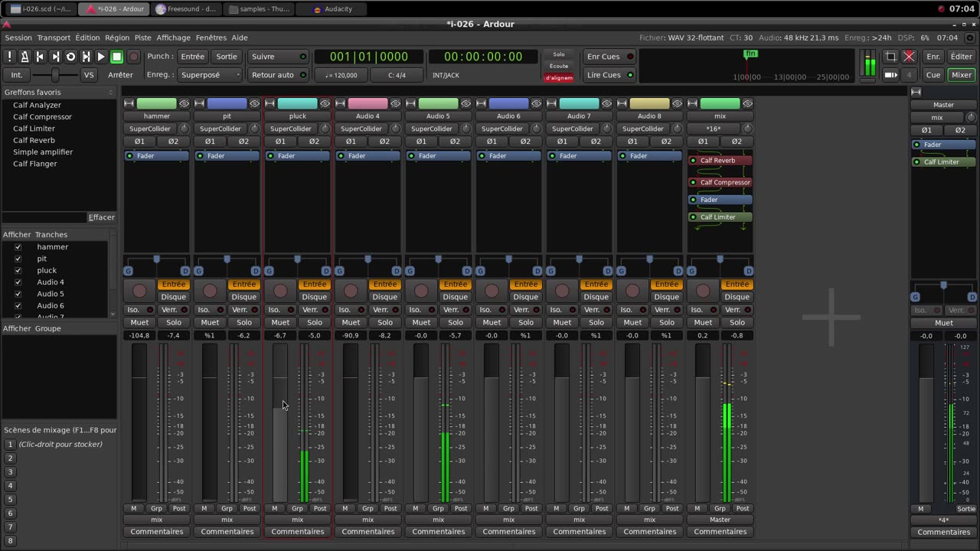Viewport: 980px width, 551px height.
Task: Click the panic exclamation icon in transport bar
Action: 10,57
